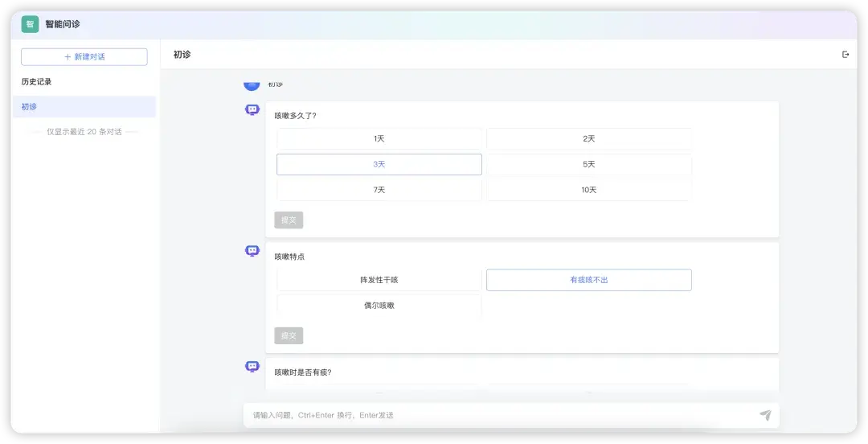Choose the 10天 option
The image size is (868, 444).
589,190
